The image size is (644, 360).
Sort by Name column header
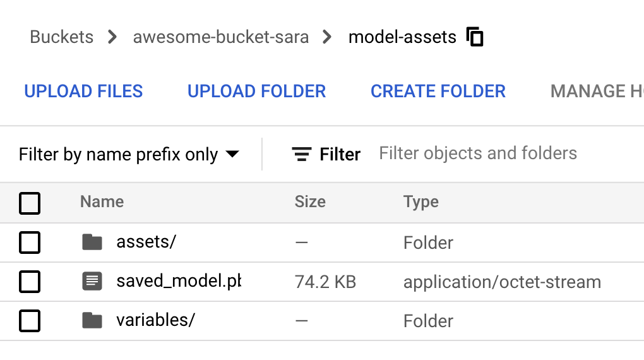102,202
